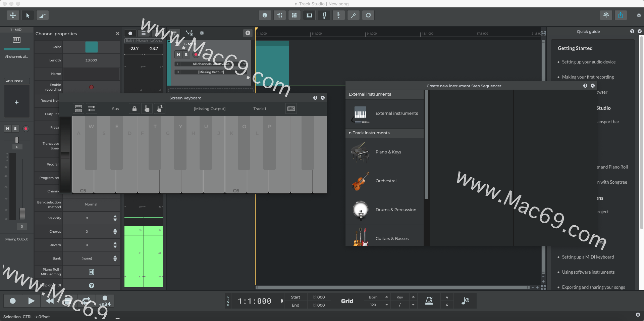Toggle the lock button in Screen Keyboard
This screenshot has width=644, height=321.
pyautogui.click(x=135, y=109)
